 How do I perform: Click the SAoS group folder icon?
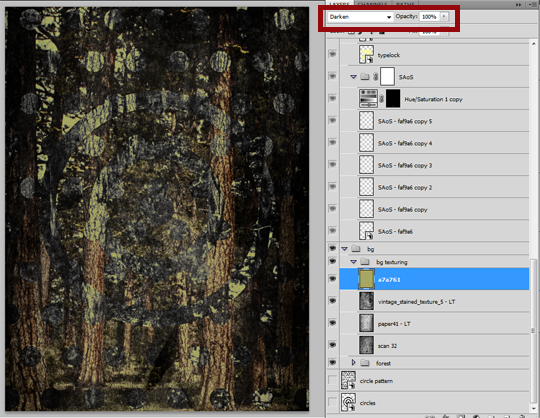pos(365,76)
